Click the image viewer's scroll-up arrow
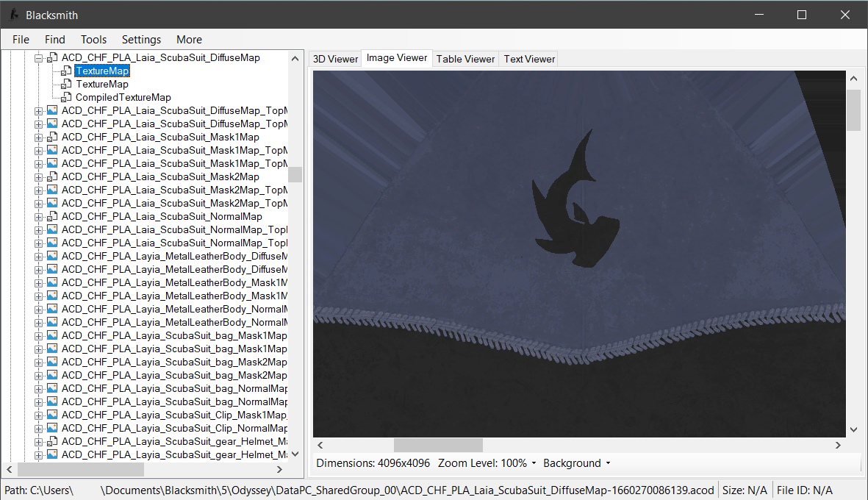This screenshot has height=500, width=868. coord(853,79)
